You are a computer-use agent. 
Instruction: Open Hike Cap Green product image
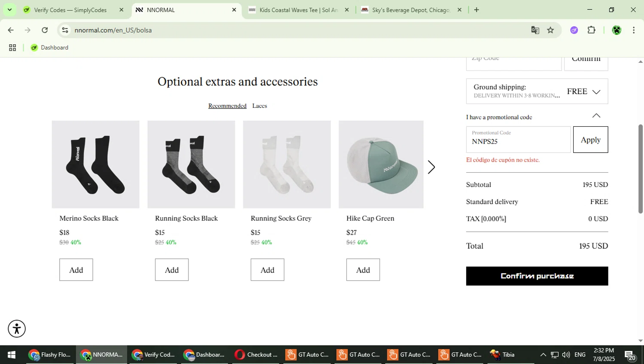381,165
